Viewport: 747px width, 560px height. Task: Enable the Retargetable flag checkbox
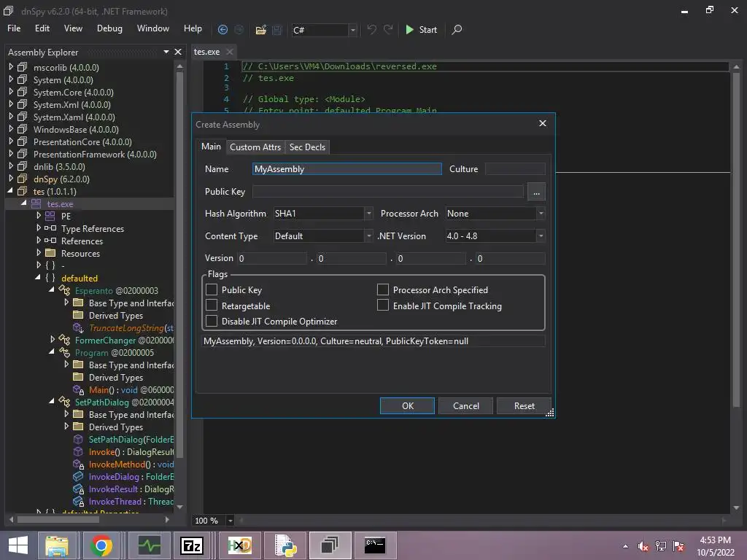tap(212, 306)
